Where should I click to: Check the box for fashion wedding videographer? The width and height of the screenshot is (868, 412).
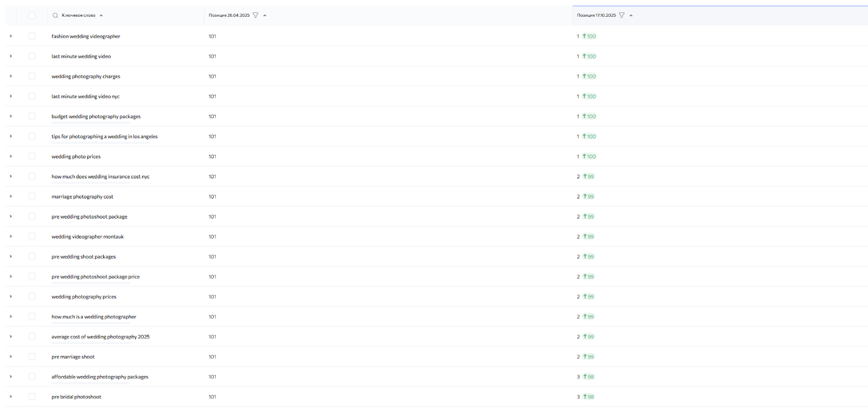(x=32, y=36)
